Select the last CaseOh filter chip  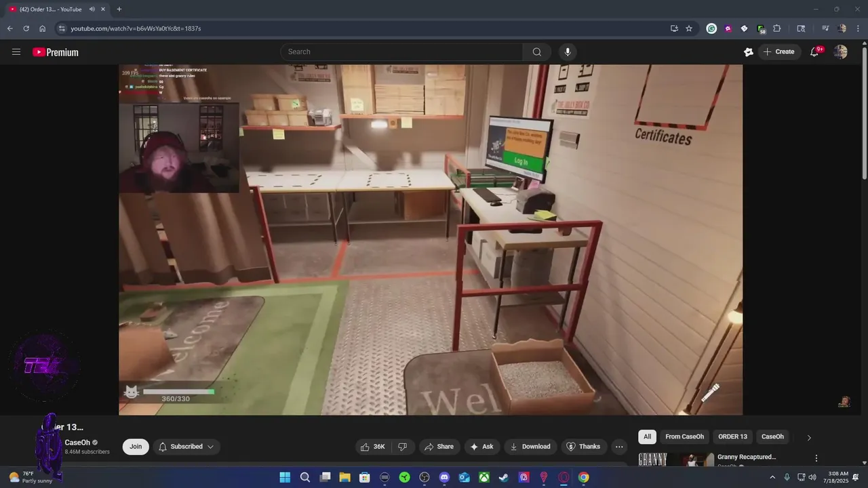pos(772,436)
